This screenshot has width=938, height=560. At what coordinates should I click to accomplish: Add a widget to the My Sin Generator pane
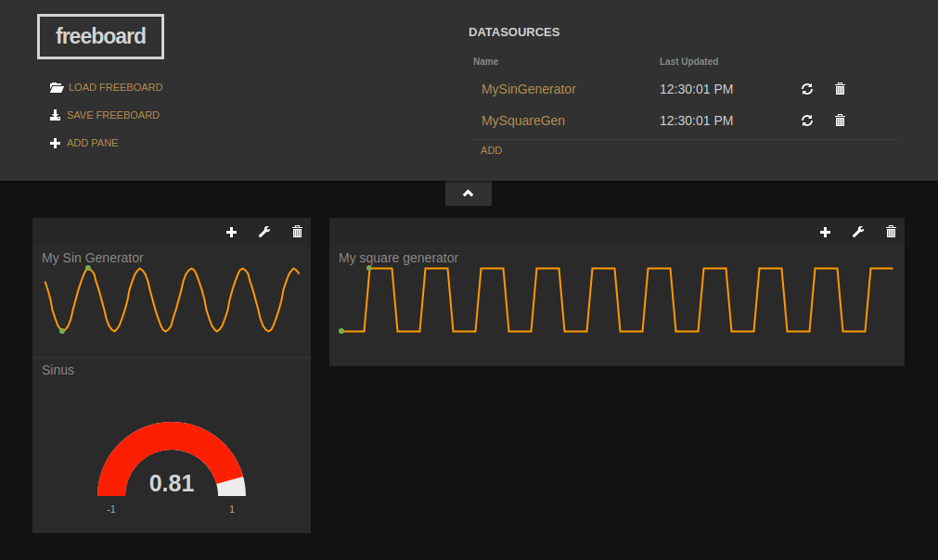click(x=231, y=232)
